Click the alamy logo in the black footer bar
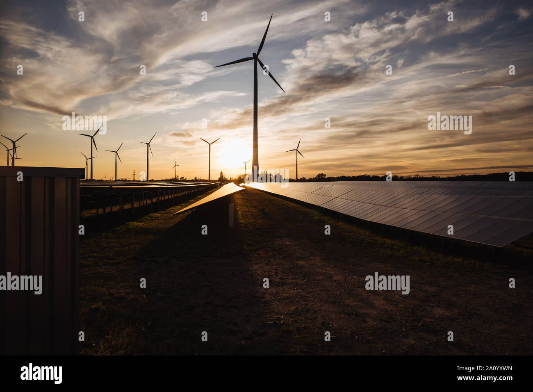 [x=41, y=374]
